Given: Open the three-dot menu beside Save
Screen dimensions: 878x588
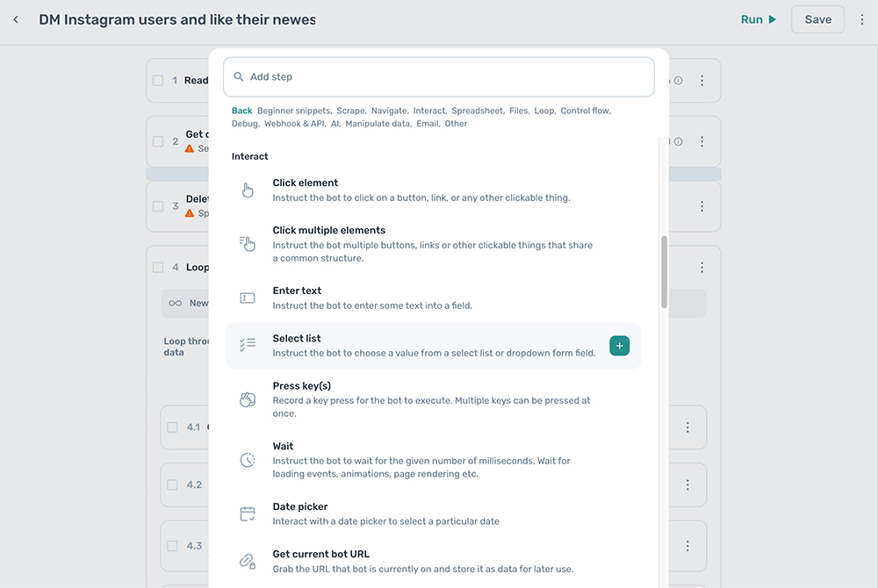Looking at the screenshot, I should point(863,18).
